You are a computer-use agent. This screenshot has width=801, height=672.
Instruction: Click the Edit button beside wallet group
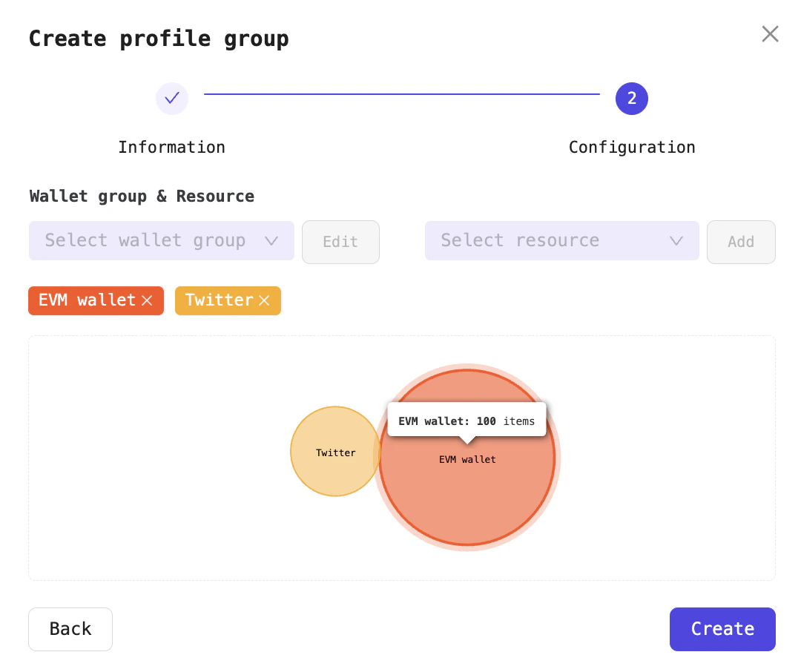pos(340,242)
